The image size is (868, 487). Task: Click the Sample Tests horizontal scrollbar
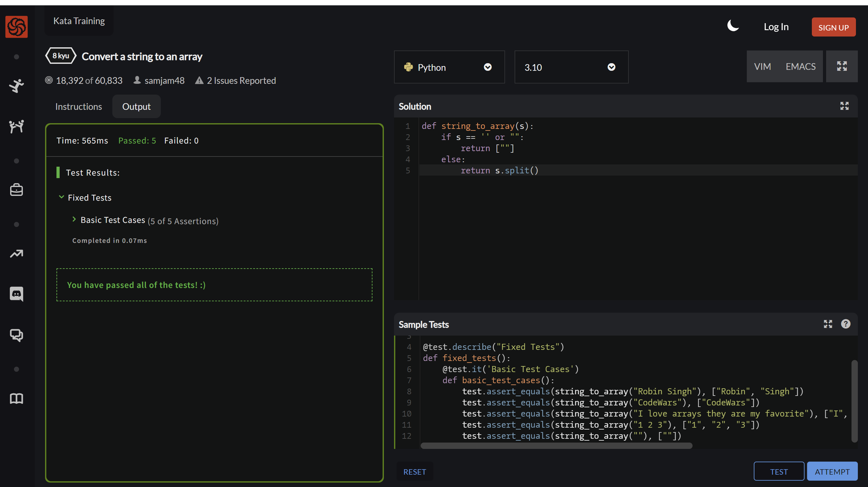(x=556, y=445)
